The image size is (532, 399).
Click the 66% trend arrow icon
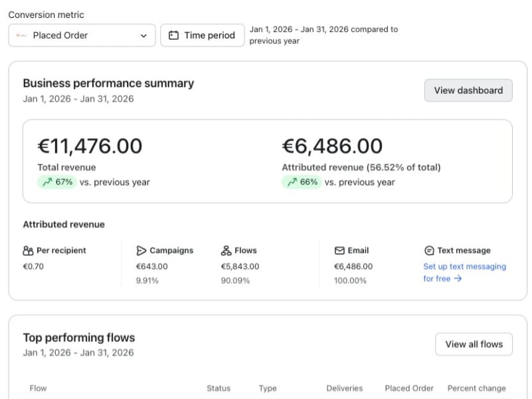point(292,182)
